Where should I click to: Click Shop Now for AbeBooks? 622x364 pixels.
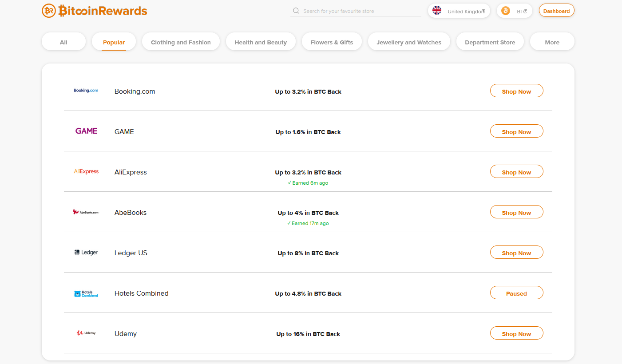click(x=517, y=212)
